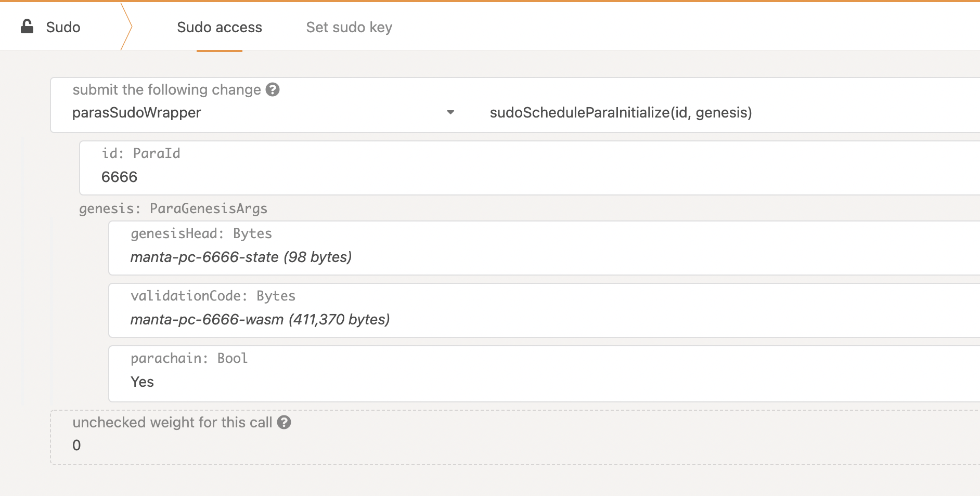Switch to the Sudo access tab
Image resolution: width=980 pixels, height=496 pixels.
pyautogui.click(x=219, y=27)
